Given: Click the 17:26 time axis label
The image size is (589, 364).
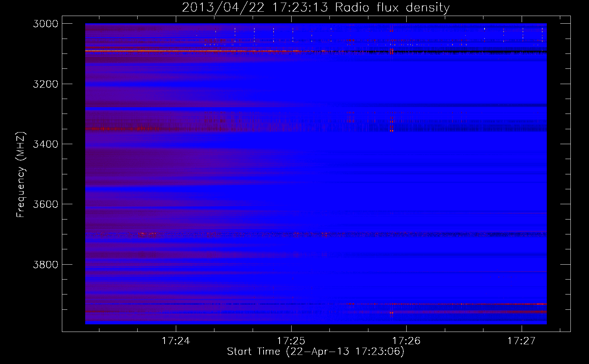Looking at the screenshot, I should 406,341.
